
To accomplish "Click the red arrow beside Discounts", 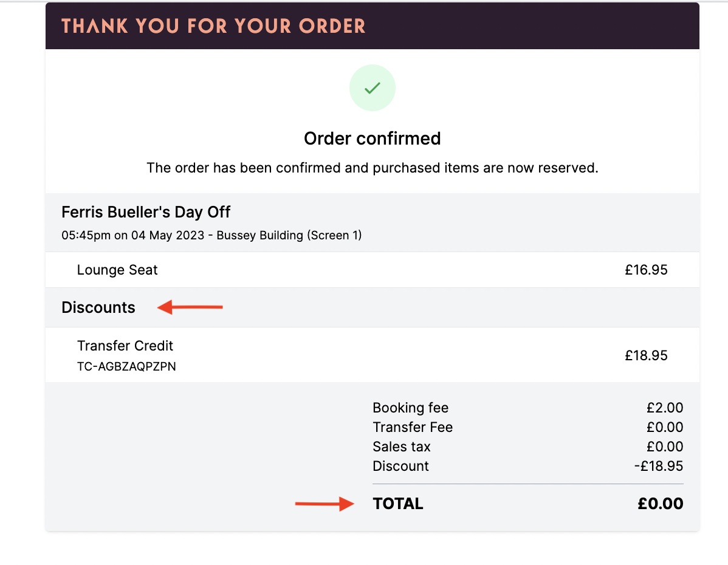I will tap(190, 307).
